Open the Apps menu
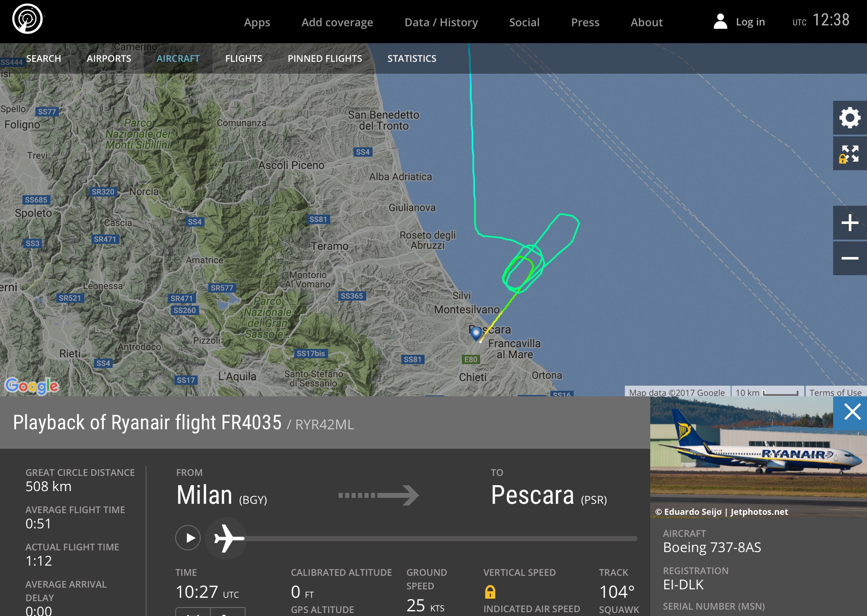867x616 pixels. [x=257, y=22]
